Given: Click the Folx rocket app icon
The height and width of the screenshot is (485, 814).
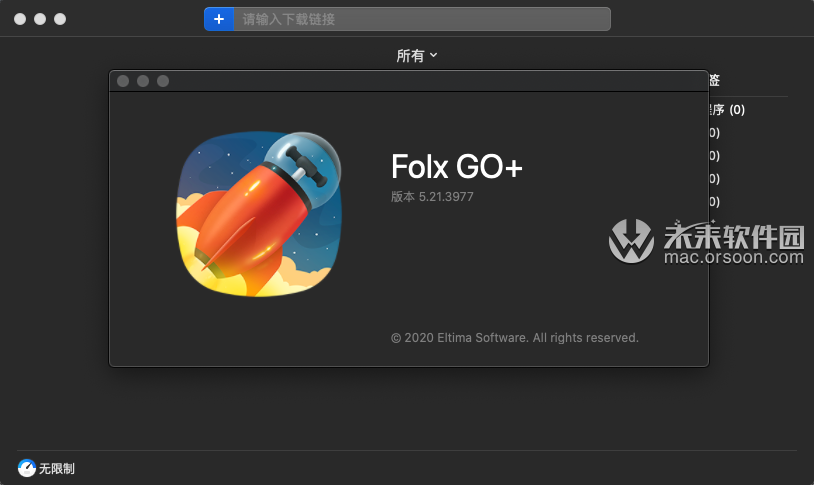Looking at the screenshot, I should coord(259,214).
